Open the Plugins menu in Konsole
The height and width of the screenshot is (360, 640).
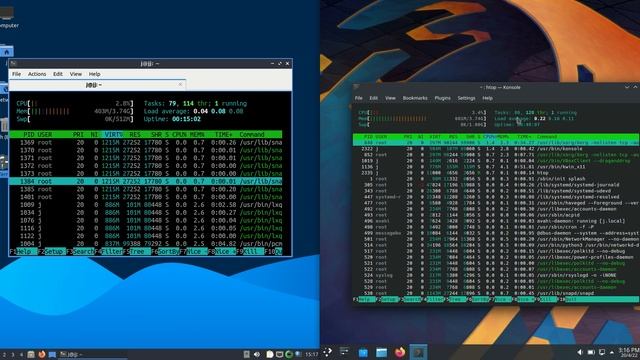pos(442,98)
